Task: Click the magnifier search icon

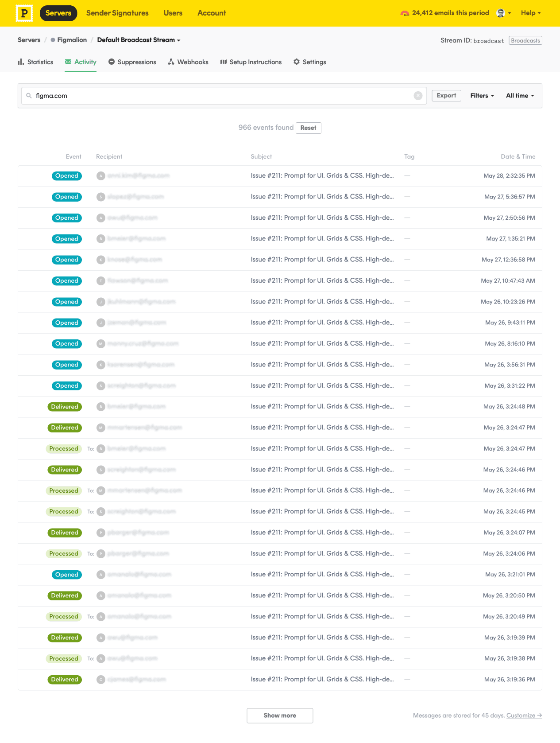Action: coord(29,96)
